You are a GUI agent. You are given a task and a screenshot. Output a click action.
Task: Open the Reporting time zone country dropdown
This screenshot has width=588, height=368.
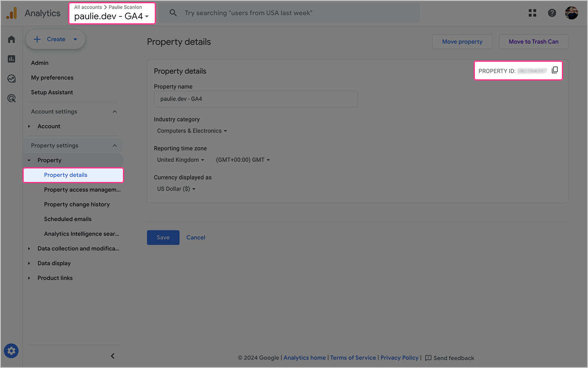tap(180, 159)
